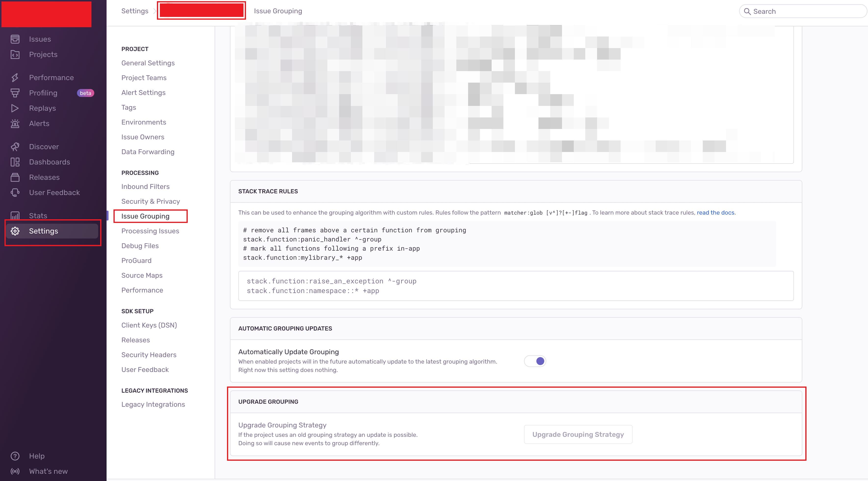Screen dimensions: 868x481
Task: Open Issue Owners settings
Action: [143, 137]
